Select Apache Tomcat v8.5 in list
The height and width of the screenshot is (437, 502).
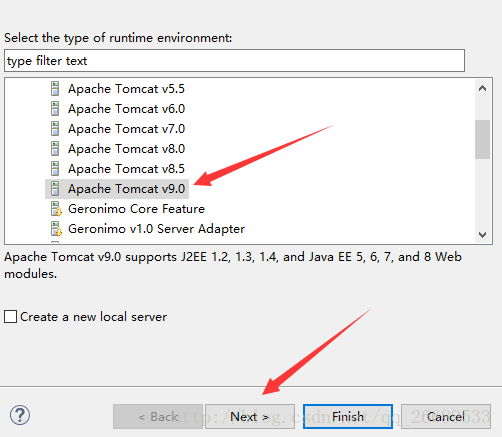[126, 169]
